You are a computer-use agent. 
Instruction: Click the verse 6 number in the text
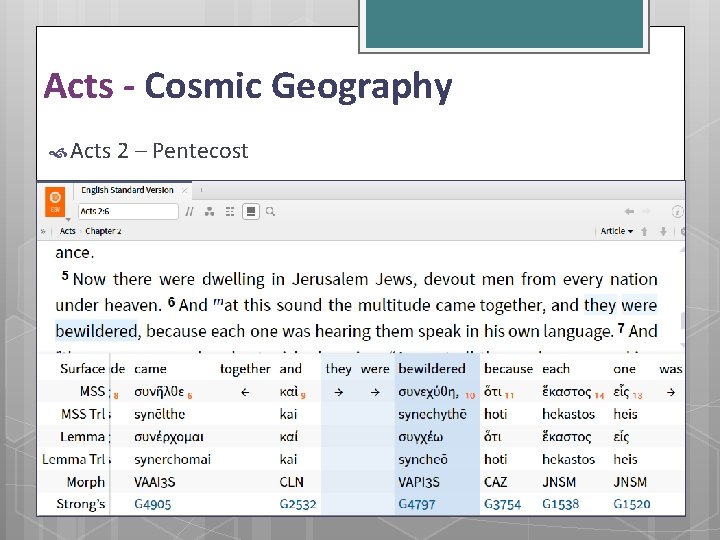[171, 302]
